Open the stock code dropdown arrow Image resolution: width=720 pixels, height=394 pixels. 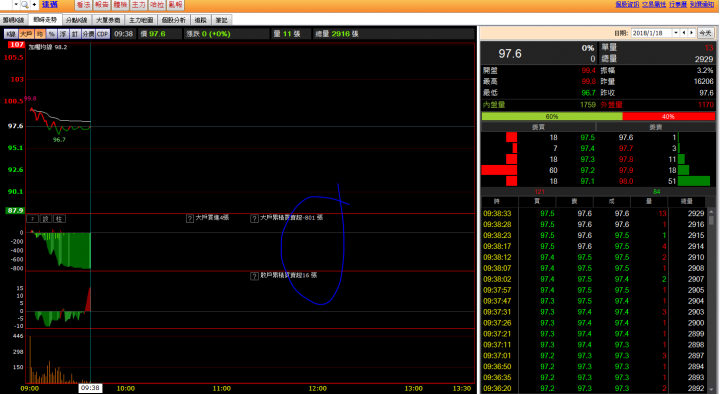pyautogui.click(x=16, y=5)
